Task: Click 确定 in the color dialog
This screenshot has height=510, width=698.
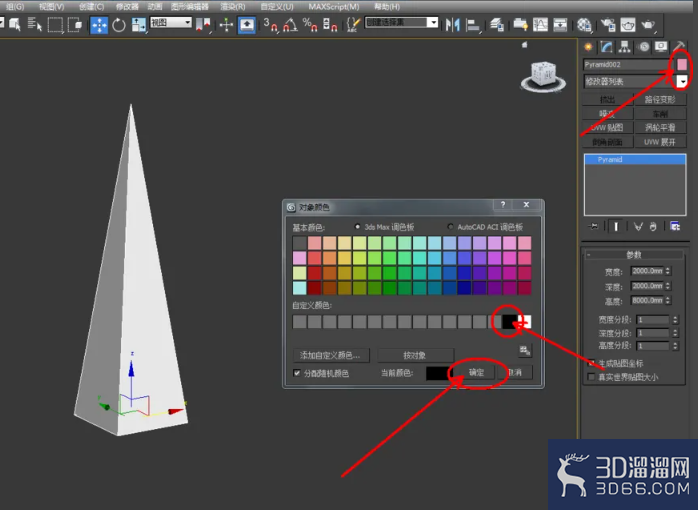Action: [476, 372]
